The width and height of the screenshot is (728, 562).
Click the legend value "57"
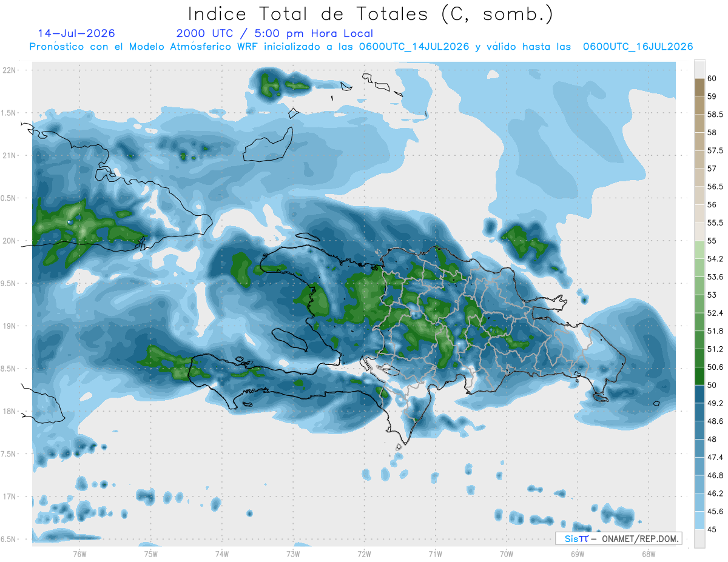click(x=712, y=169)
